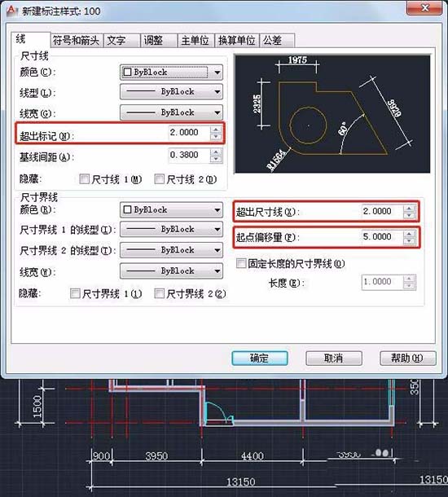Open 尺寸界线 线宽 dropdown

(x=171, y=271)
